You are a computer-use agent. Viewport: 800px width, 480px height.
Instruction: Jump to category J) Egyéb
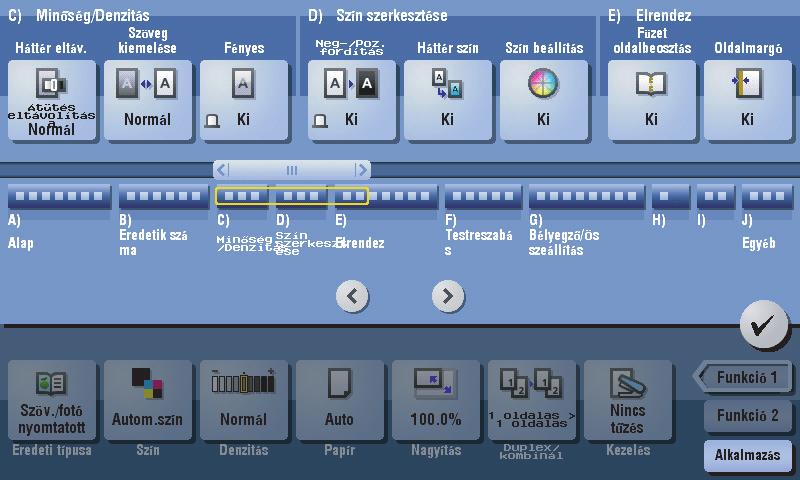pos(767,196)
